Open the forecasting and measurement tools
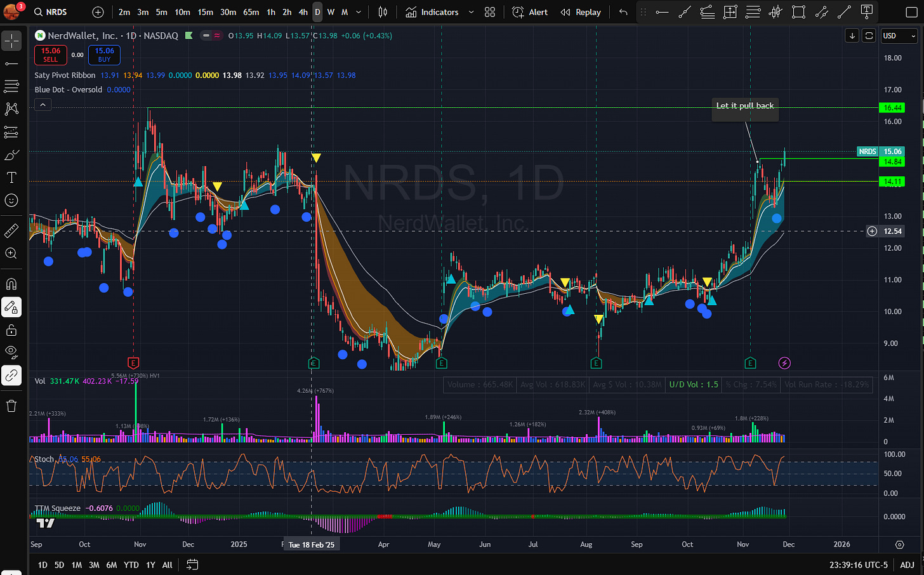The image size is (924, 575). click(11, 132)
